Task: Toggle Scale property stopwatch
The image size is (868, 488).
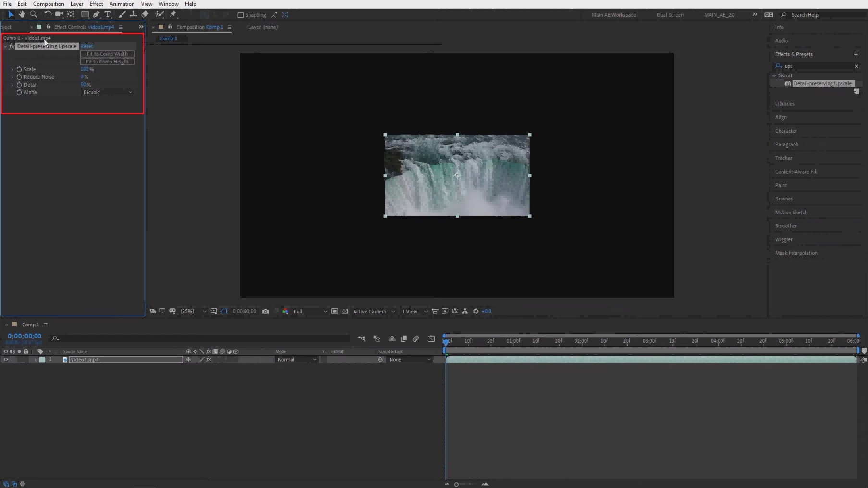Action: (19, 69)
